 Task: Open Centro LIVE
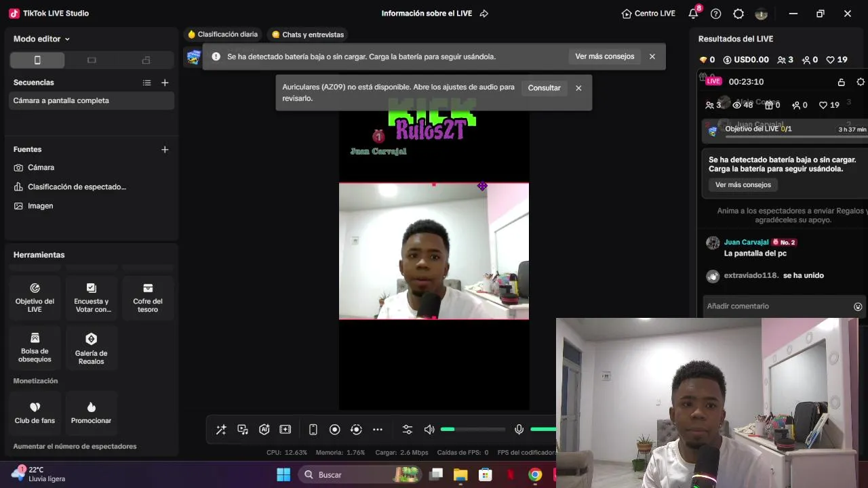(648, 14)
